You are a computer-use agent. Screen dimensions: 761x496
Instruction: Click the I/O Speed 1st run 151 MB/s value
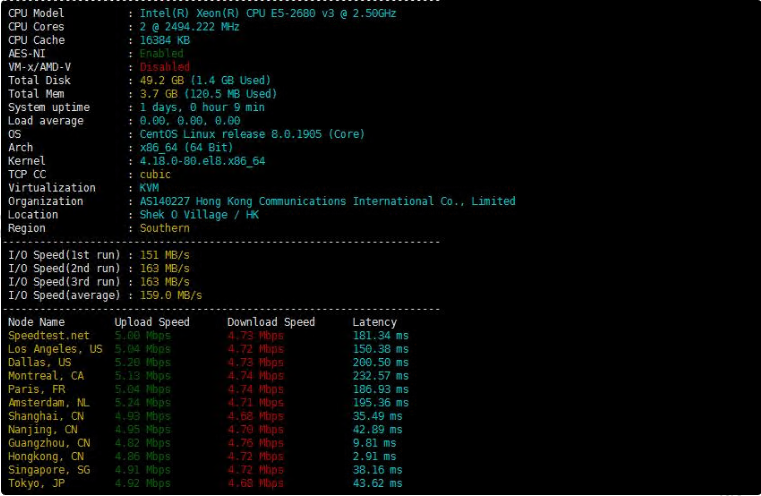[x=164, y=255]
